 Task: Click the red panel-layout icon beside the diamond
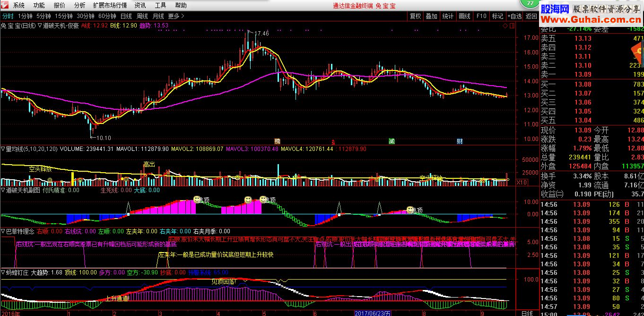(x=513, y=26)
